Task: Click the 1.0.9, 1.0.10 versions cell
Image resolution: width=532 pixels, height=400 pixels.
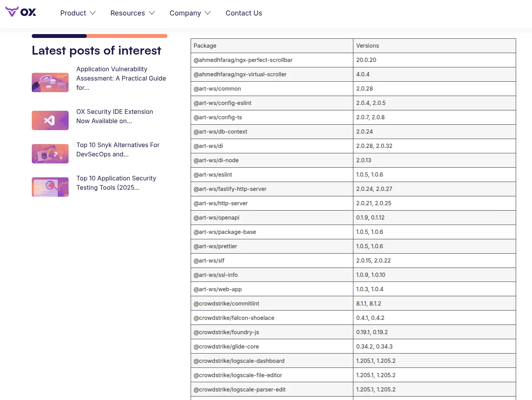Action: click(434, 275)
